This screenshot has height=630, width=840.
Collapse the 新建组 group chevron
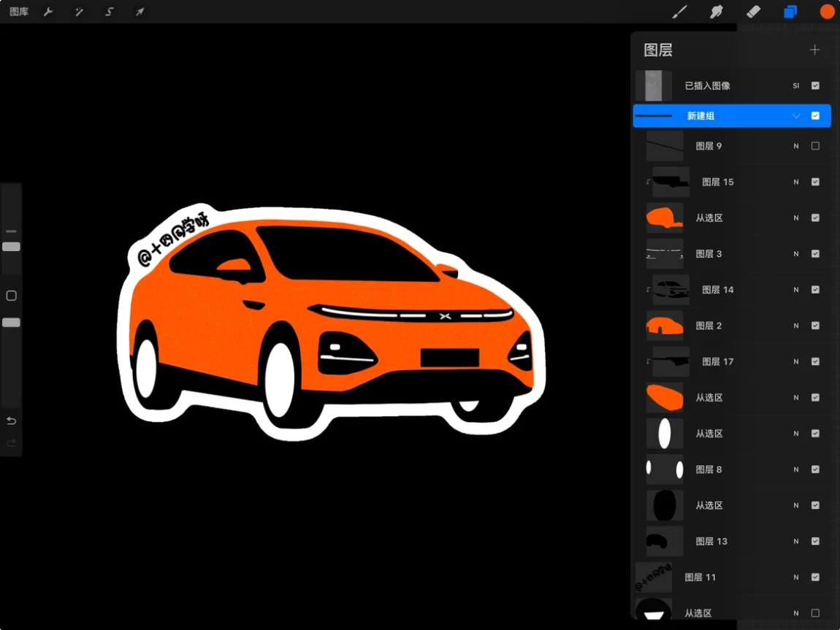(x=796, y=115)
